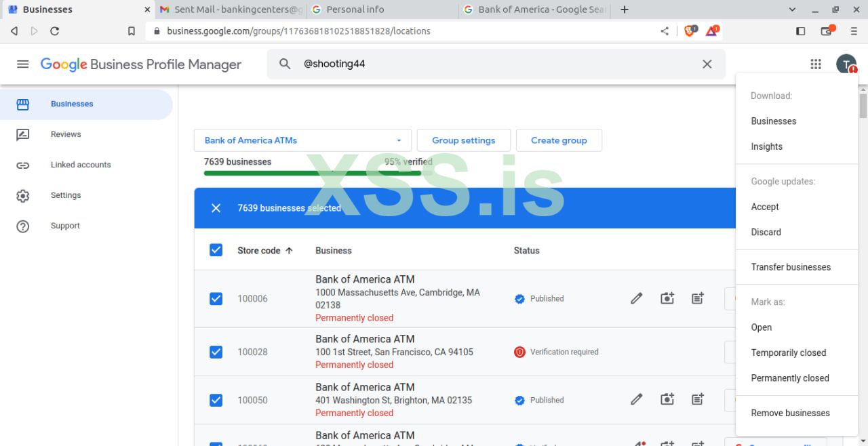Open the Bank of America ATMs group dropdown
This screenshot has width=868, height=446.
tap(302, 140)
